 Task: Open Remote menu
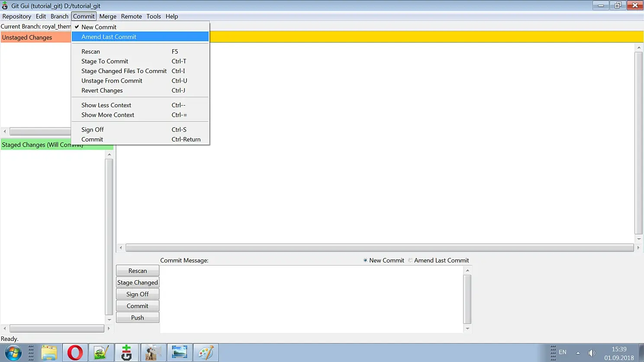[x=131, y=16]
